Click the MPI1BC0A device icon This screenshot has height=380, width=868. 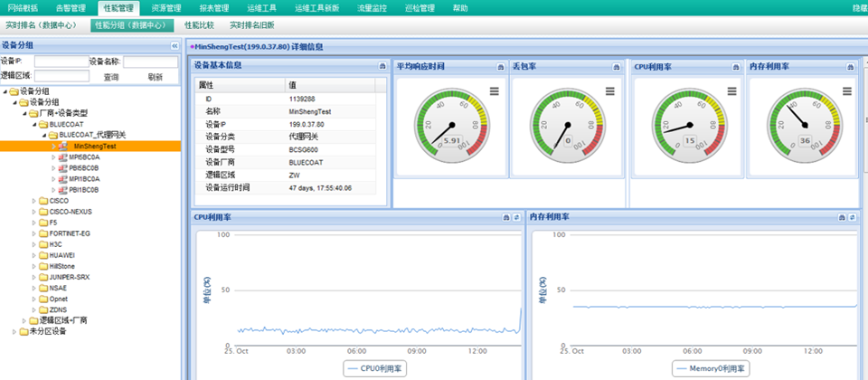pyautogui.click(x=63, y=179)
